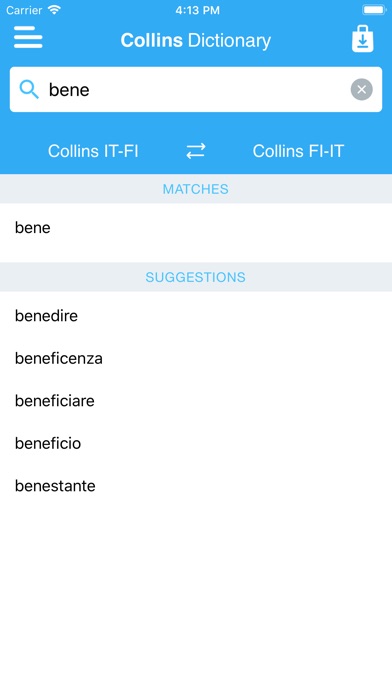Tap the magnifying glass search icon
Viewport: 392px width, 696px height.
pyautogui.click(x=29, y=90)
